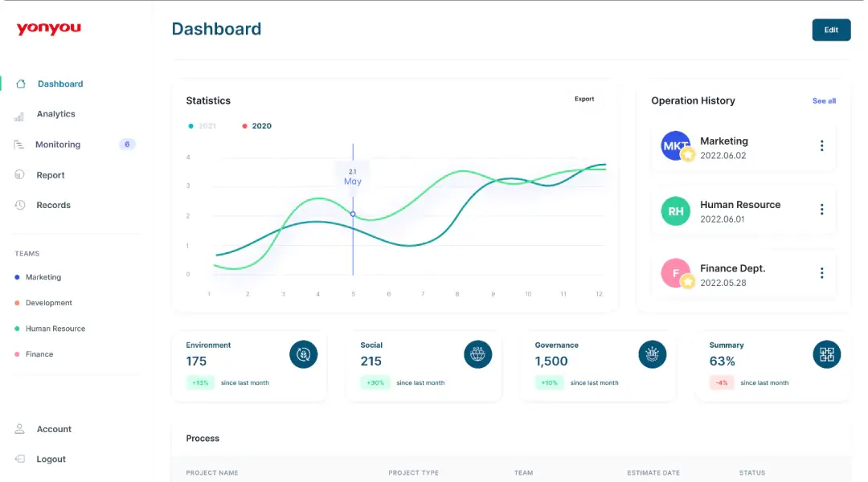868x482 pixels.
Task: Click the Marketing MKT avatar icon
Action: (675, 146)
